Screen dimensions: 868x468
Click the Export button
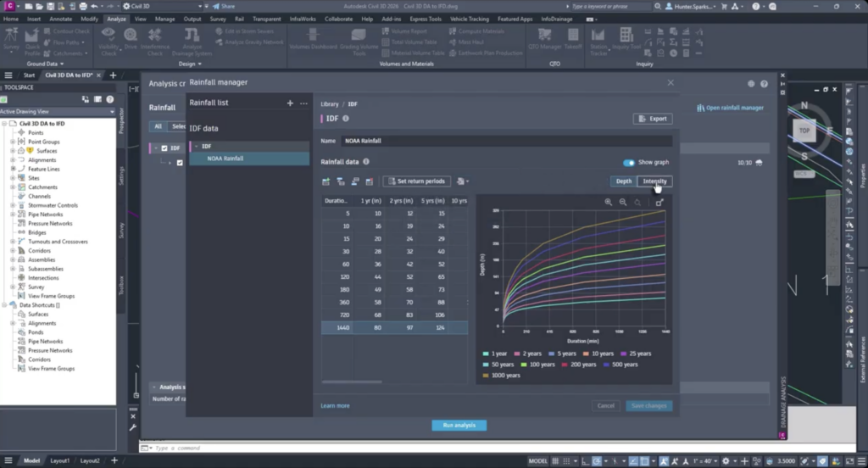click(x=652, y=119)
